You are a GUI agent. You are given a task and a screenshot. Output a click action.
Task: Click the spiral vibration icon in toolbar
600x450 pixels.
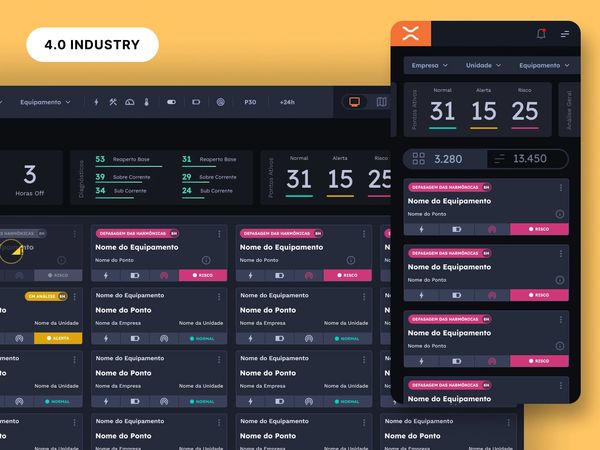point(221,102)
